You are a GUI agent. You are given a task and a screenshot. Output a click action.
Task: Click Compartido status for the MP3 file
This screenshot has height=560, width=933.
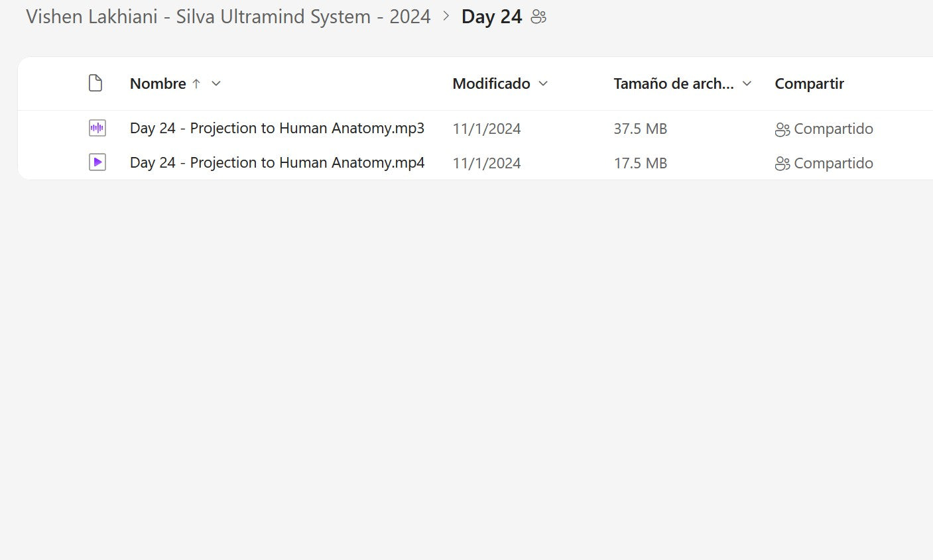click(x=833, y=129)
